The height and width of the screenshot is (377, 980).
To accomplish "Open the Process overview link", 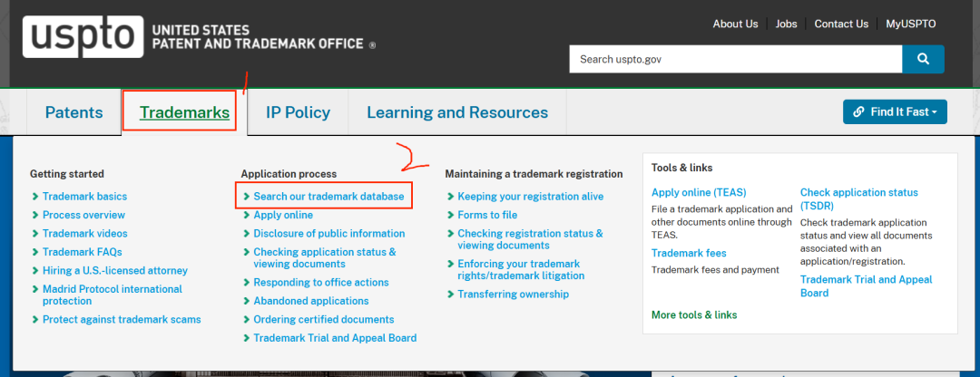I will click(x=83, y=215).
